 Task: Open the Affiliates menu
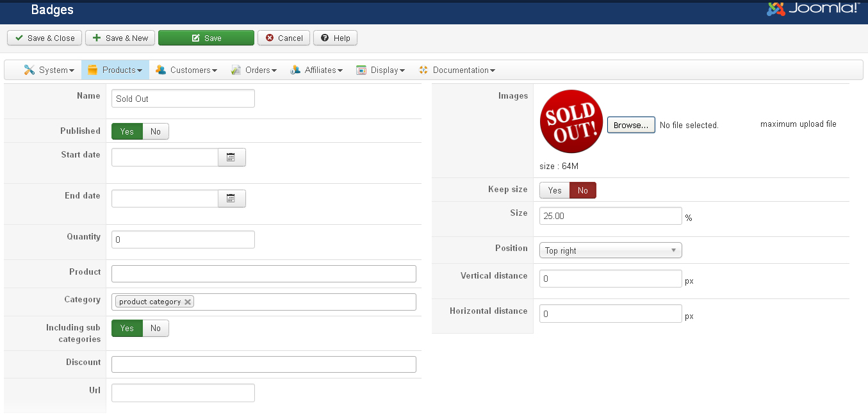[x=316, y=70]
